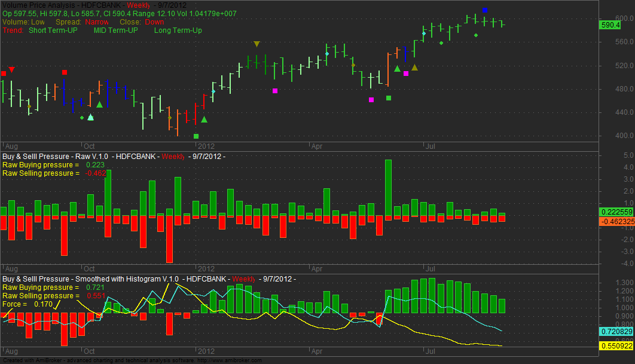This screenshot has height=364, width=635.
Task: Click the red down-triangle marker in August
Action: (12, 70)
